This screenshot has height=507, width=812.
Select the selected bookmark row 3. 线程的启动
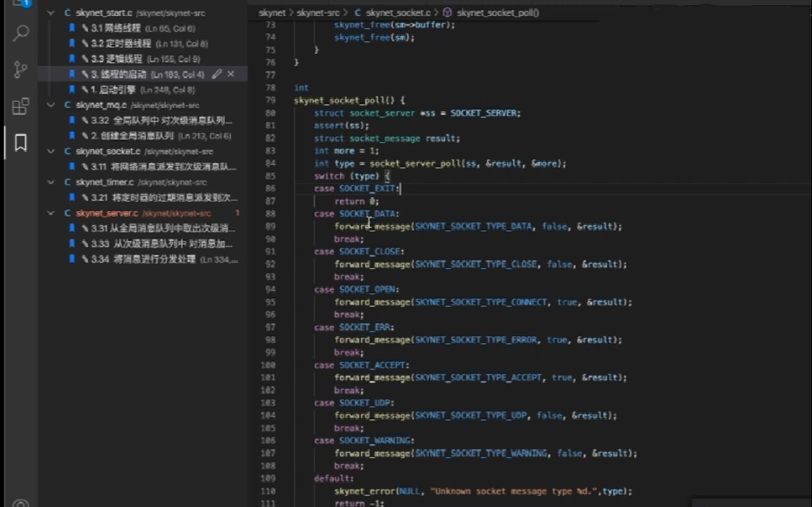click(x=142, y=74)
